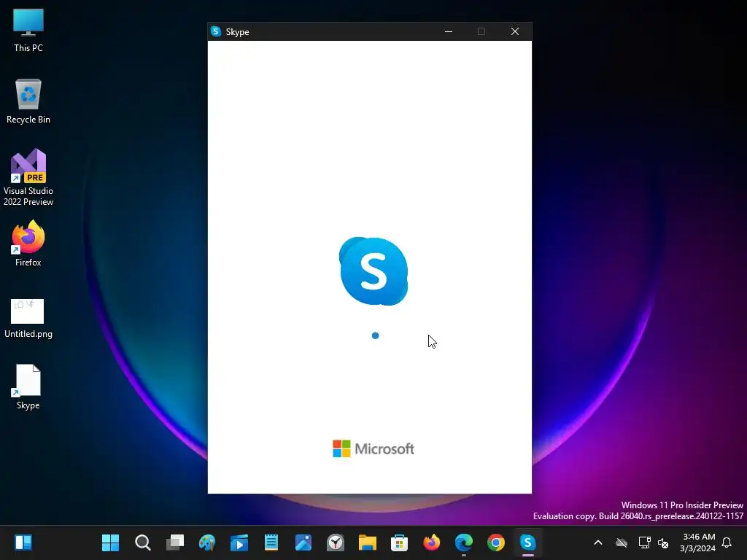The height and width of the screenshot is (560, 747).
Task: Open the notification bell icon
Action: coord(727,542)
